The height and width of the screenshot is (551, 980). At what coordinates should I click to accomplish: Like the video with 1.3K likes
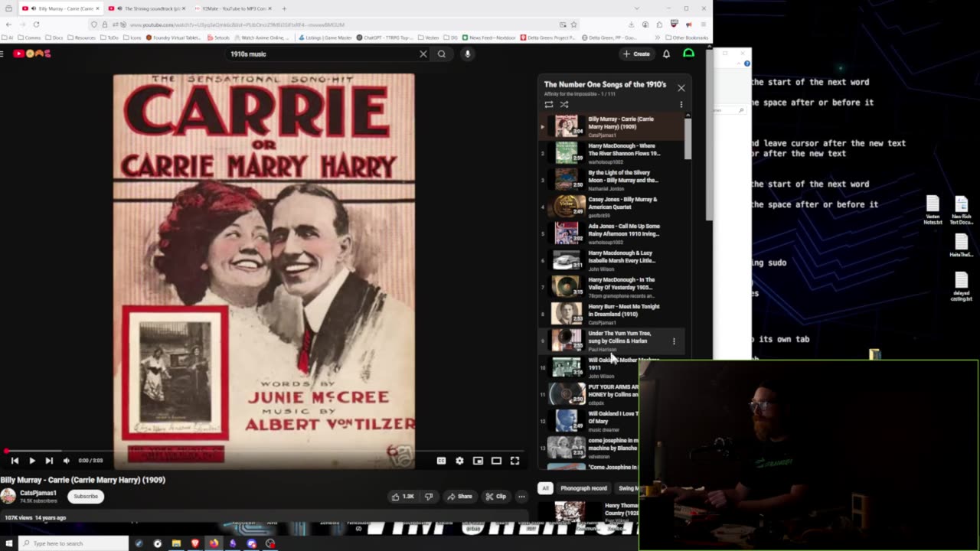tap(403, 496)
